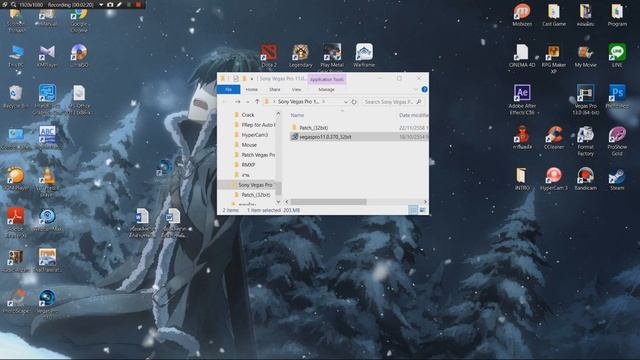
Task: Sort by the Date modified column
Action: [413, 116]
